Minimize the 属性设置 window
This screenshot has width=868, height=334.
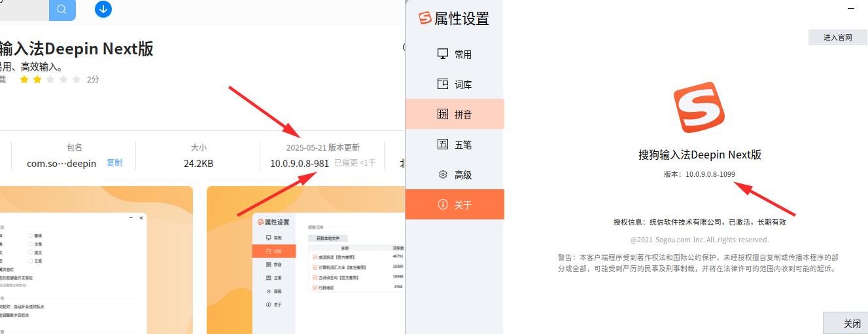(851, 9)
